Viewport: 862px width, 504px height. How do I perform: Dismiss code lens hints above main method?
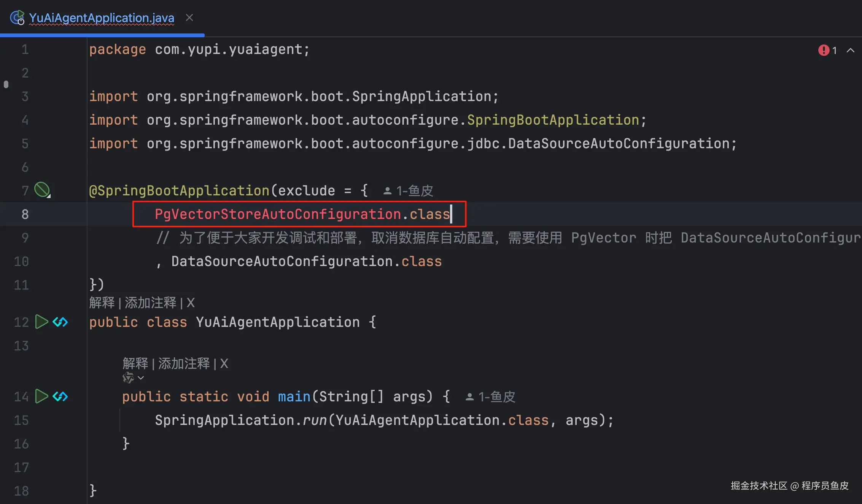[x=224, y=364]
